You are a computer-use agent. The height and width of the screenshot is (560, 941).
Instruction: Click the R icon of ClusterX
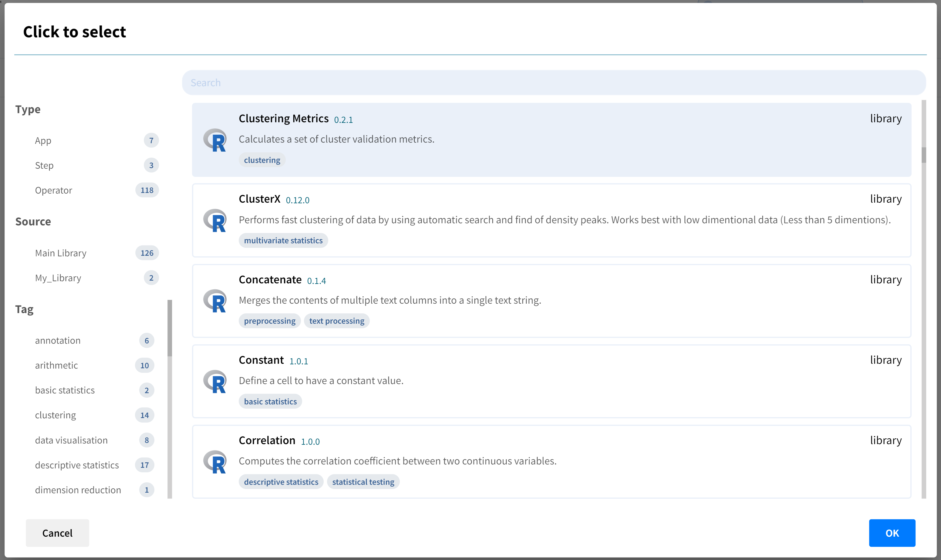215,220
